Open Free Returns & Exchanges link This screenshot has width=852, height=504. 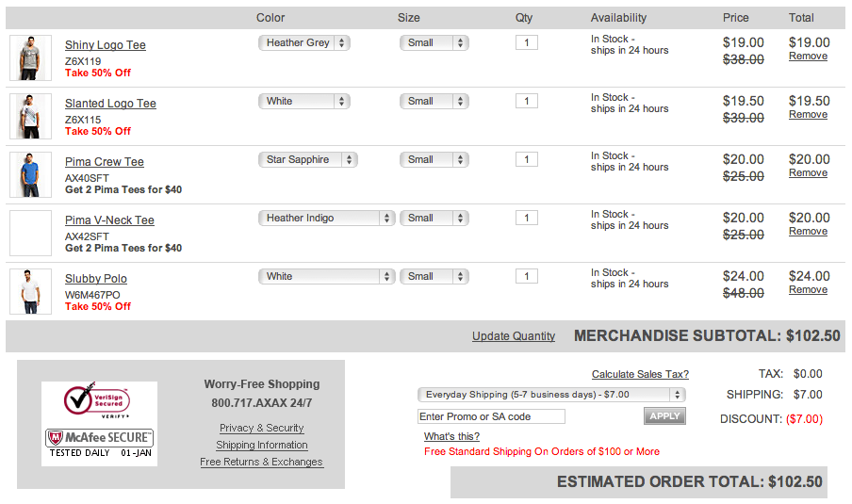coord(261,463)
